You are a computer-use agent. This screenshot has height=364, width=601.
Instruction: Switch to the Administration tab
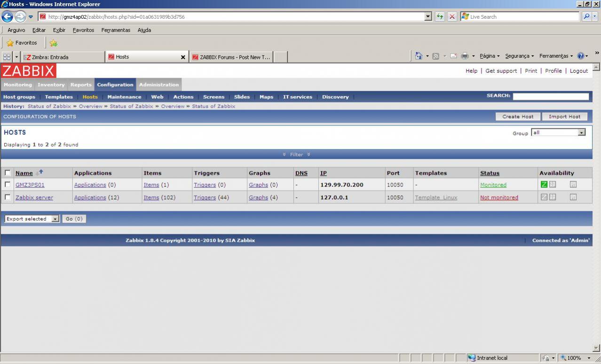[x=159, y=85]
